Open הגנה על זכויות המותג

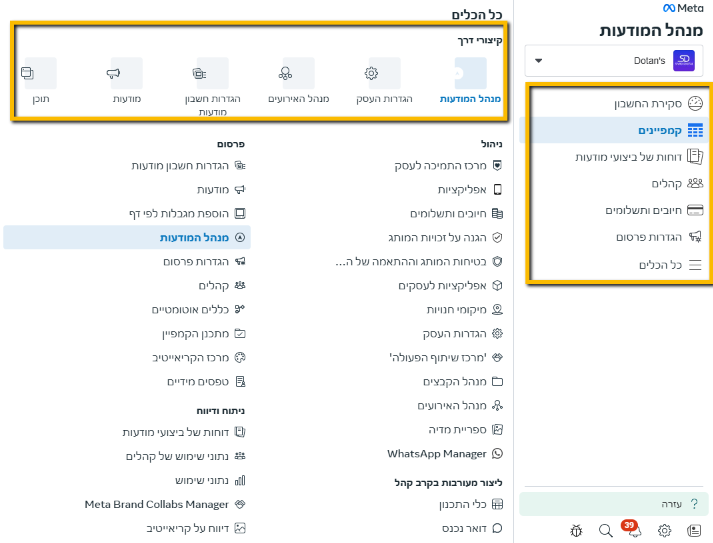click(445, 237)
